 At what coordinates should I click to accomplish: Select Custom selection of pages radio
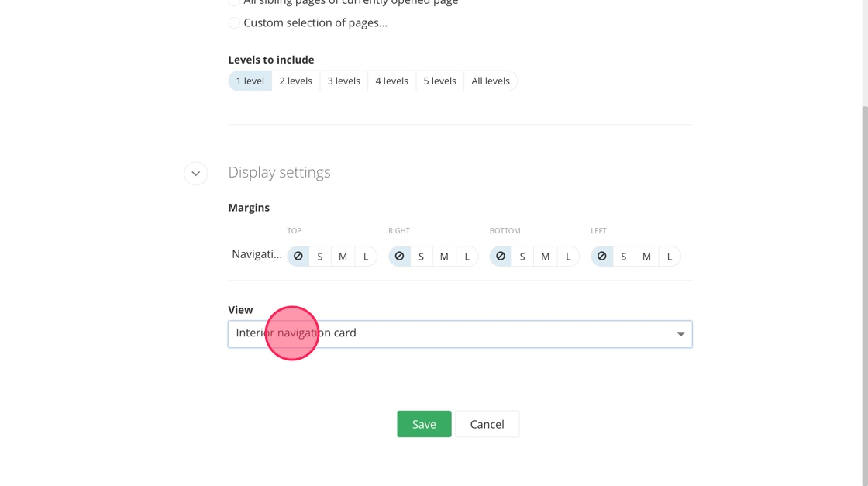pyautogui.click(x=234, y=23)
